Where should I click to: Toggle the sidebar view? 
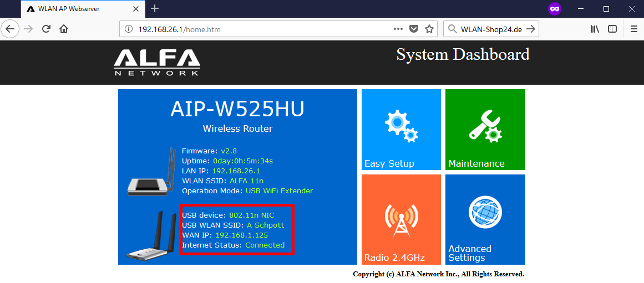[612, 29]
